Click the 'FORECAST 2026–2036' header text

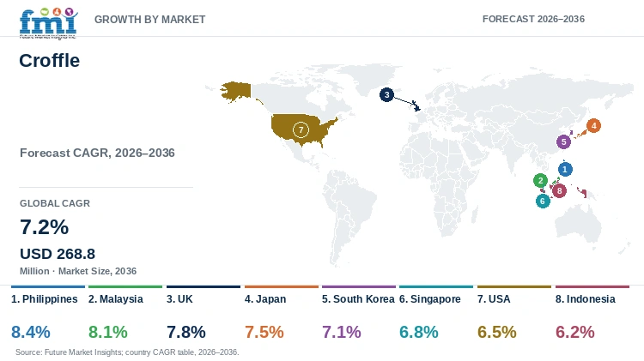tap(533, 19)
